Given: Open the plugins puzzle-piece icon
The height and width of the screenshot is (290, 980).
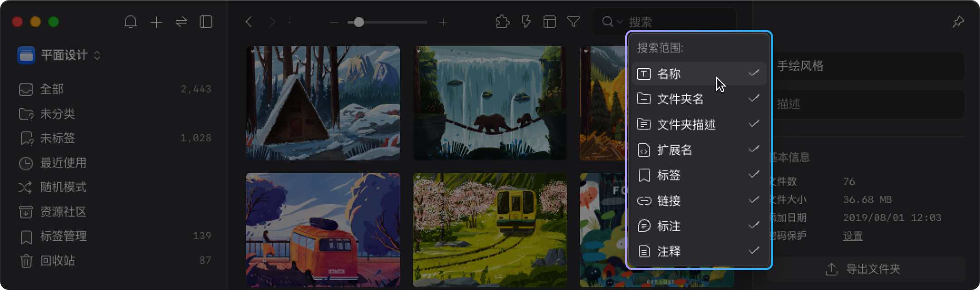Looking at the screenshot, I should pyautogui.click(x=503, y=22).
